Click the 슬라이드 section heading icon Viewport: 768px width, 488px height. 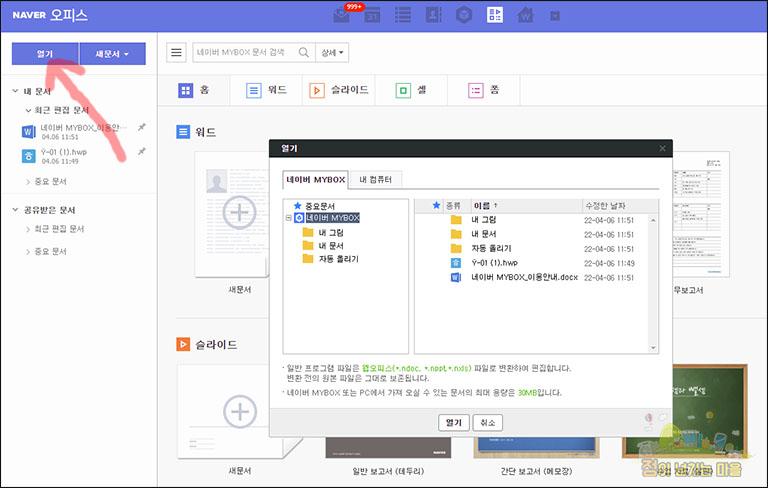coord(183,344)
